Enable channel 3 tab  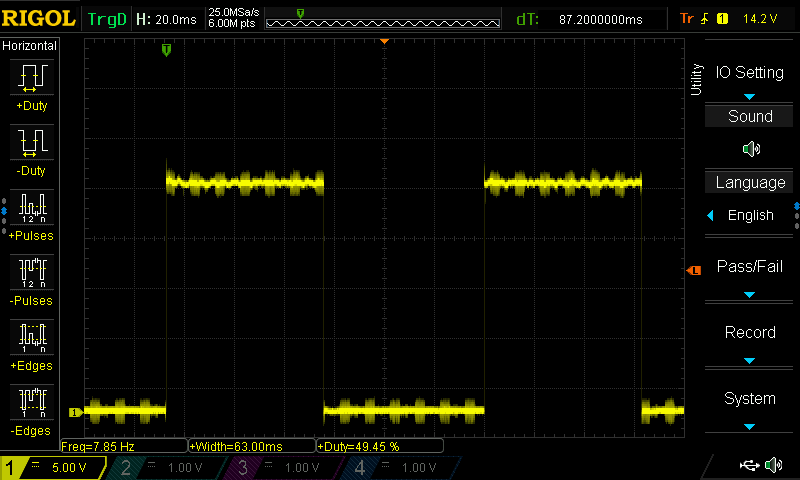[x=281, y=468]
